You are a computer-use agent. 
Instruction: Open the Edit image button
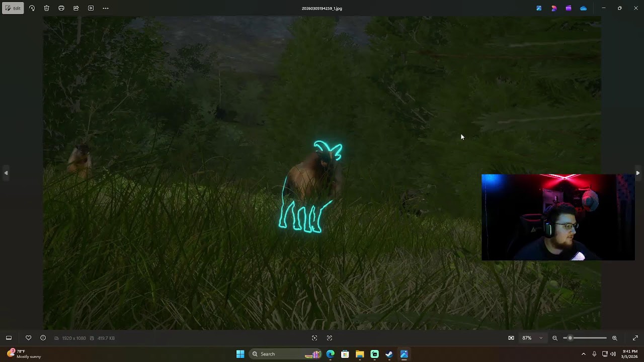(13, 8)
